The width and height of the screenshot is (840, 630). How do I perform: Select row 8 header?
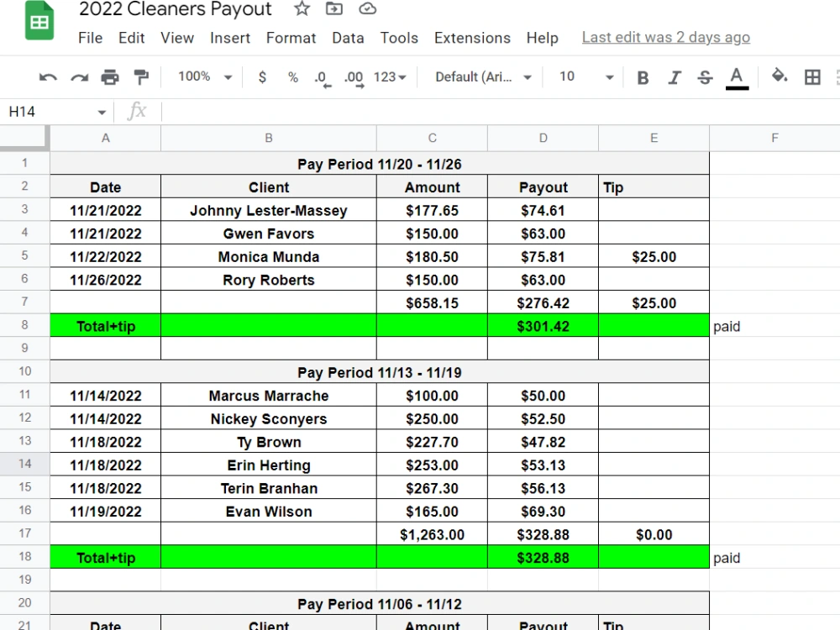pyautogui.click(x=24, y=325)
